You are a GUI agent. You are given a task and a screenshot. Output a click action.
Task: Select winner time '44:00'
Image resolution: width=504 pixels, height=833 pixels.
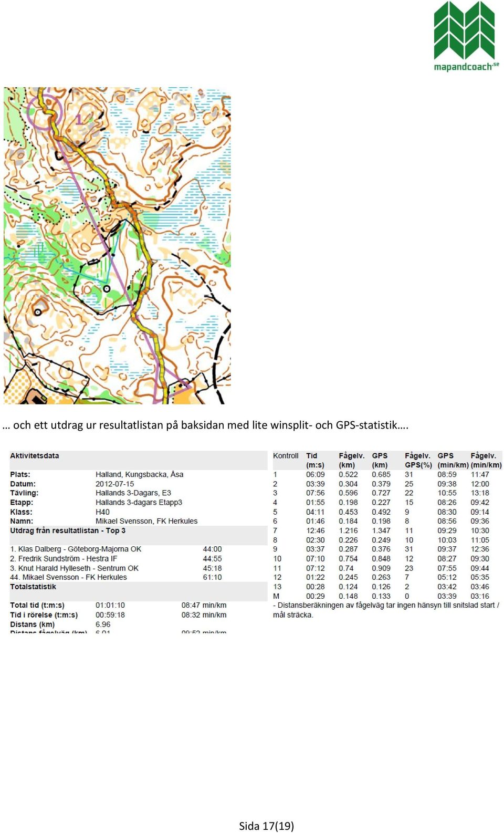click(x=212, y=549)
